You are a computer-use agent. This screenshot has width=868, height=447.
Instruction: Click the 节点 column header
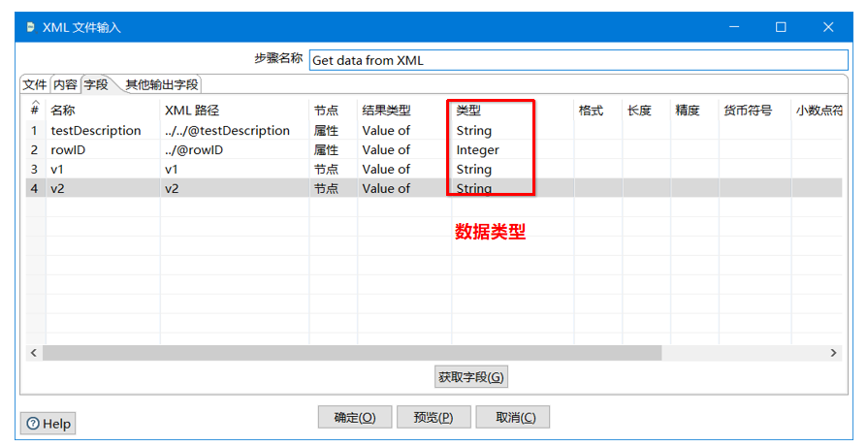(334, 111)
